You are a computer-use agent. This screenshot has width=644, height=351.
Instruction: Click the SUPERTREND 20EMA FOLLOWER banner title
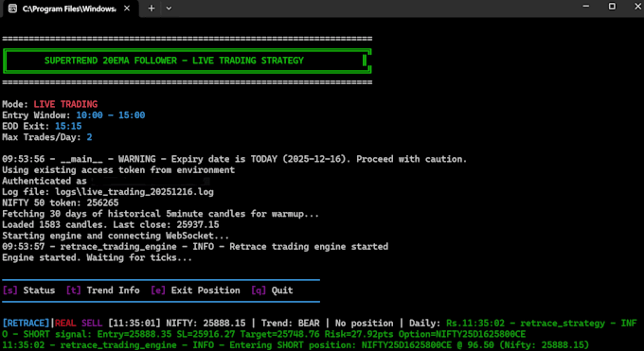(174, 61)
